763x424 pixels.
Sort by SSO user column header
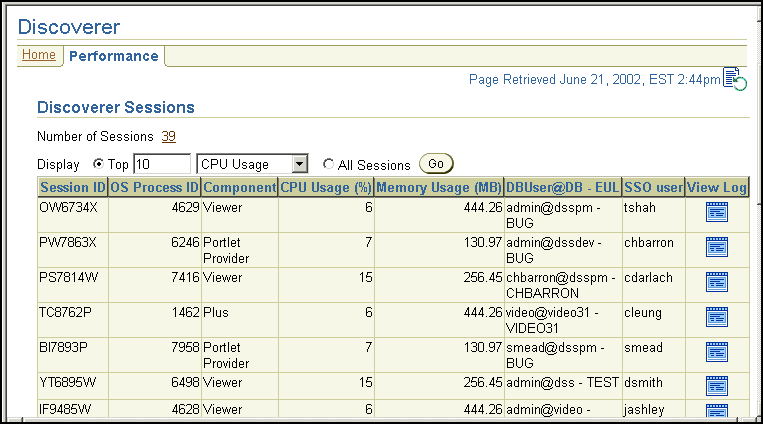tap(654, 187)
